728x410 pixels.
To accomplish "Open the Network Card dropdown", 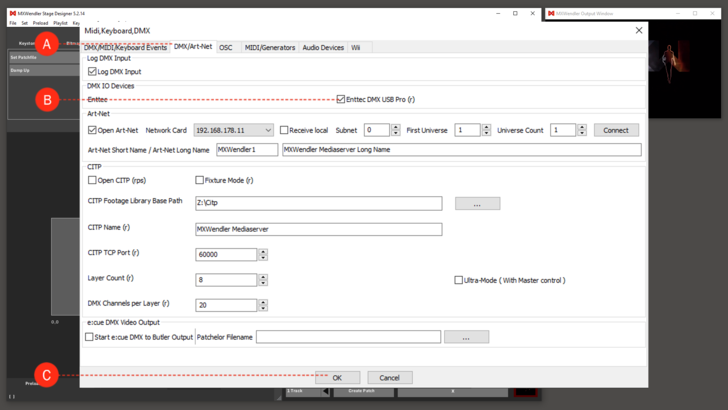I will click(234, 130).
